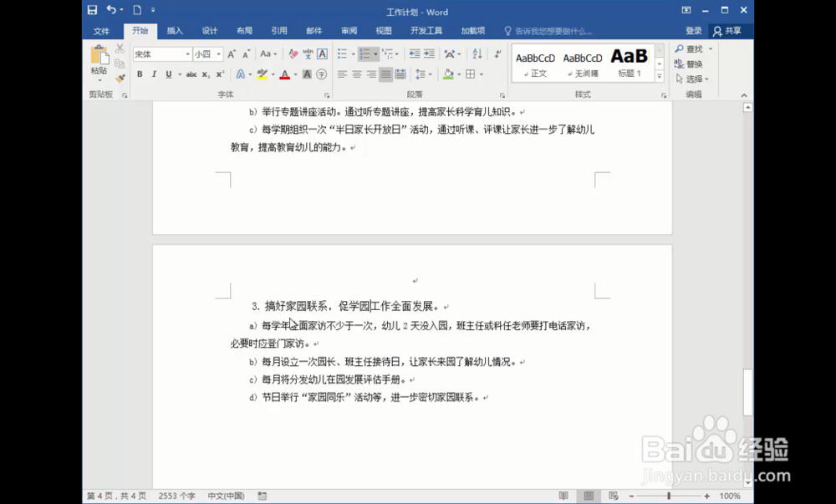This screenshot has width=836, height=504.
Task: Apply italic formatting to selected text
Action: tap(154, 74)
